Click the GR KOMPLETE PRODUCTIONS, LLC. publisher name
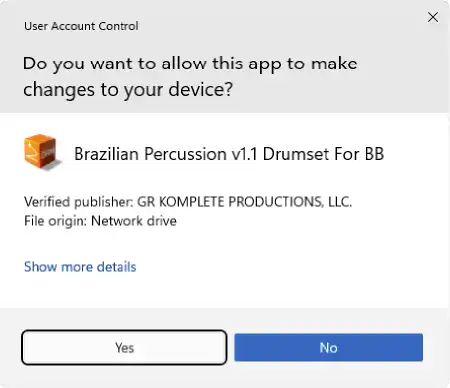 (245, 202)
